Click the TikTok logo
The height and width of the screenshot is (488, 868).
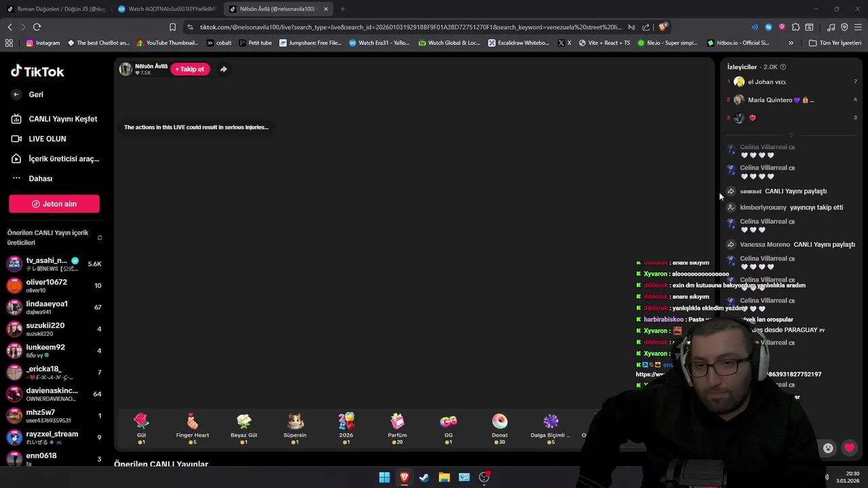tap(37, 71)
